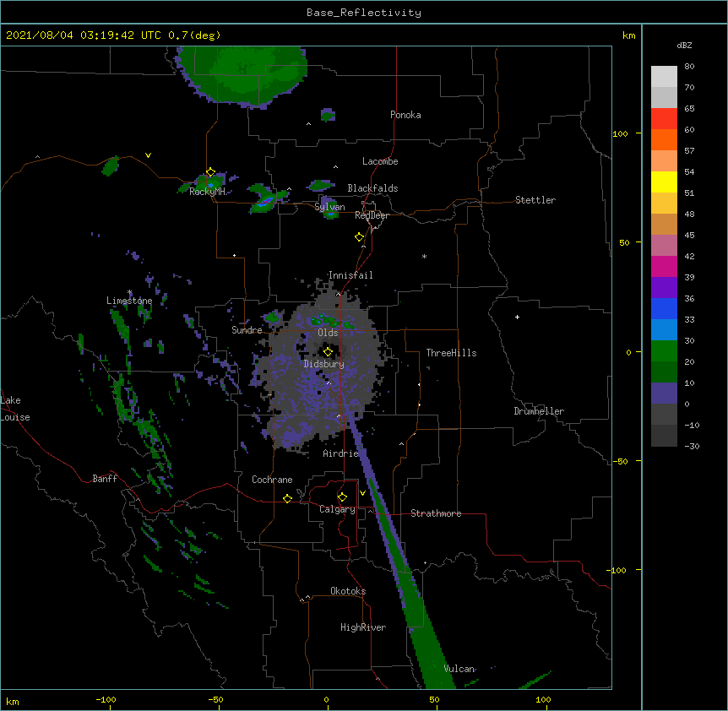728x711 pixels.
Task: Click the Lacombe city label
Action: coord(380,161)
